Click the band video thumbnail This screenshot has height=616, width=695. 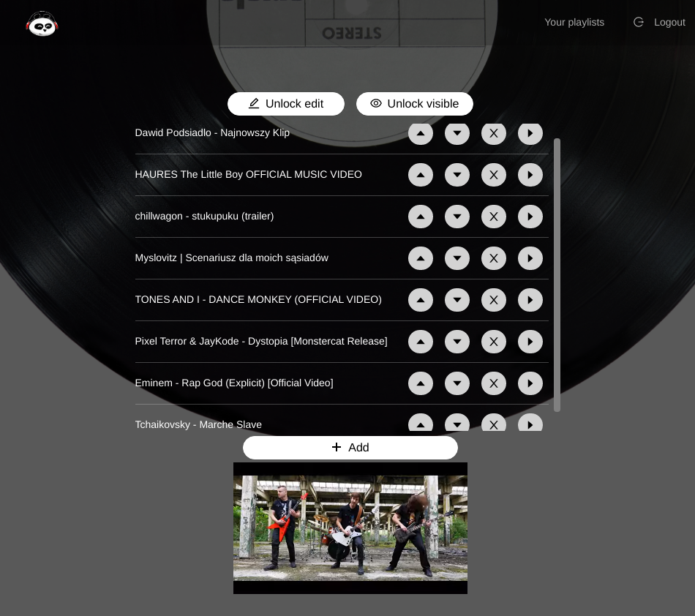pyautogui.click(x=350, y=528)
